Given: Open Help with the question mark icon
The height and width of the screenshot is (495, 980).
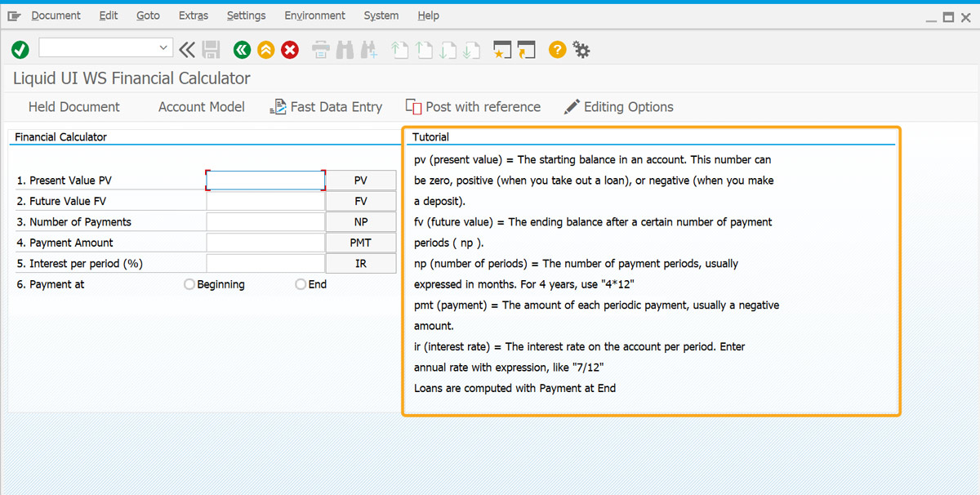Looking at the screenshot, I should [557, 50].
